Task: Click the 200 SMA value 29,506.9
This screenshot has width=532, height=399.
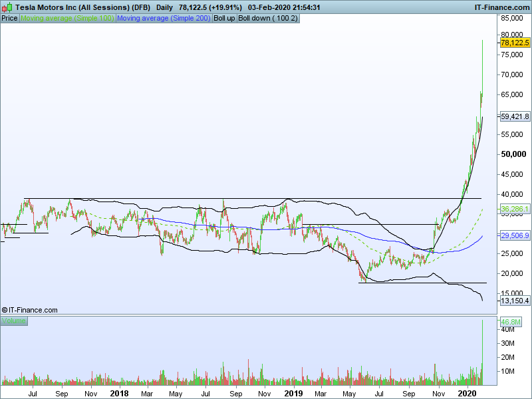Action: tap(515, 235)
